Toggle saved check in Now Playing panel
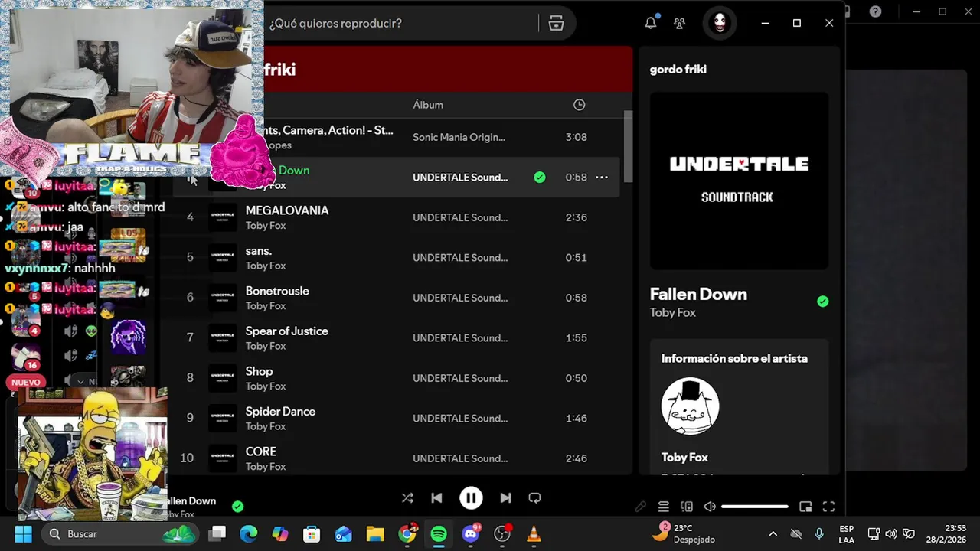This screenshot has height=551, width=980. [x=823, y=302]
